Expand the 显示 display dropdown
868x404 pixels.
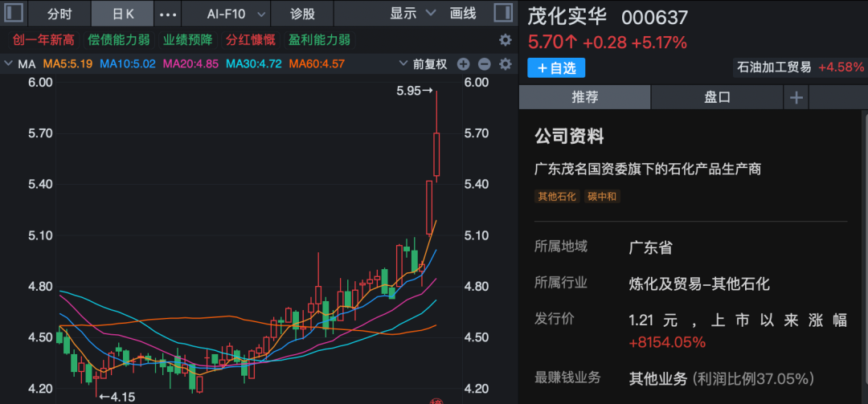(x=412, y=14)
